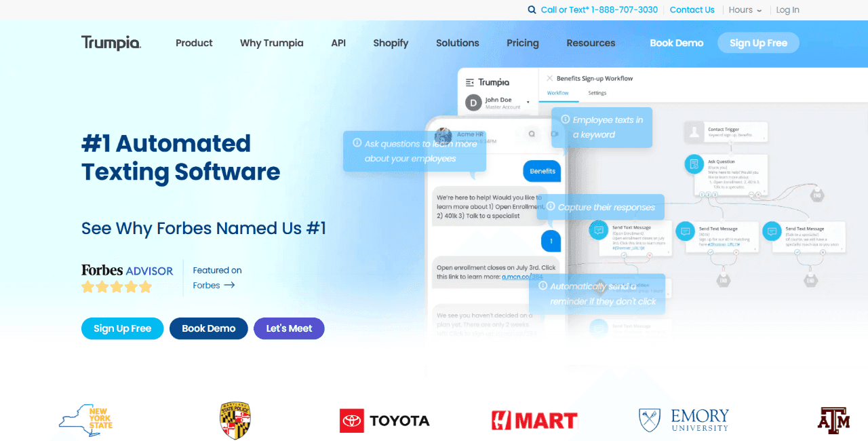Click the "Contact Trigger" workflow node label
The height and width of the screenshot is (441, 868).
[x=724, y=129]
